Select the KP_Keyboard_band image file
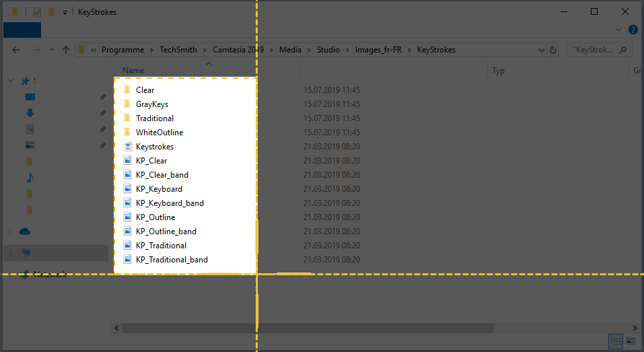Viewport: 644px width, 352px height. tap(164, 203)
